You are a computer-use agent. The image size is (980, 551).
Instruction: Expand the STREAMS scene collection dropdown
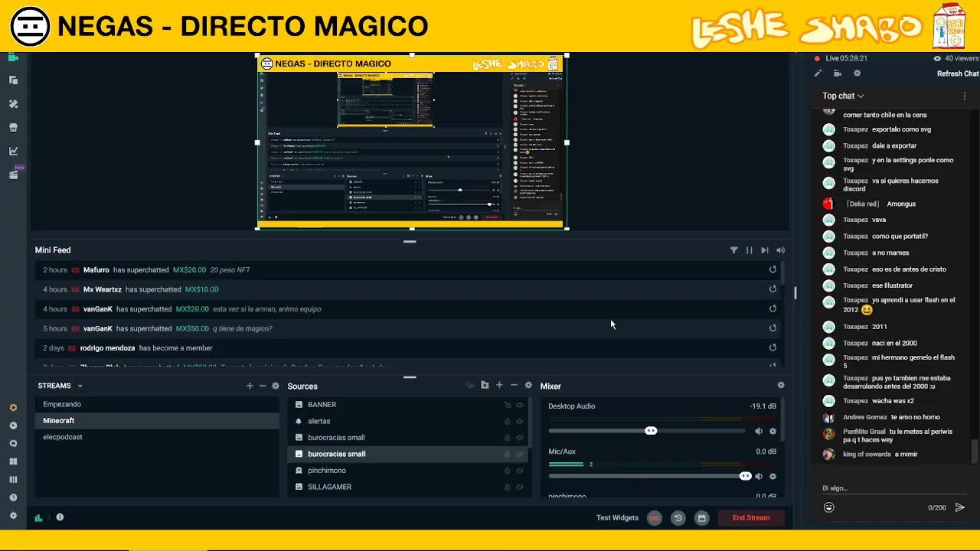tap(80, 386)
